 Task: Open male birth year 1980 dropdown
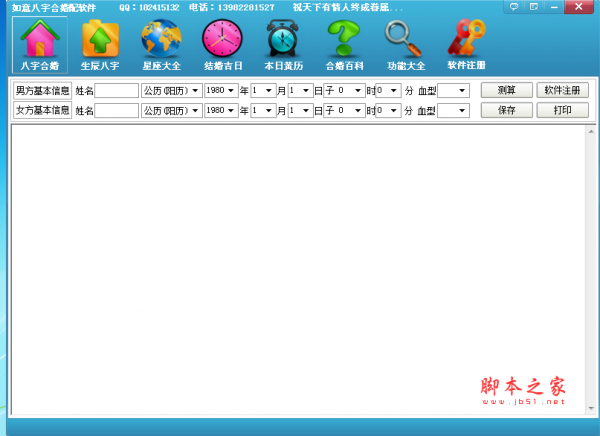click(221, 91)
